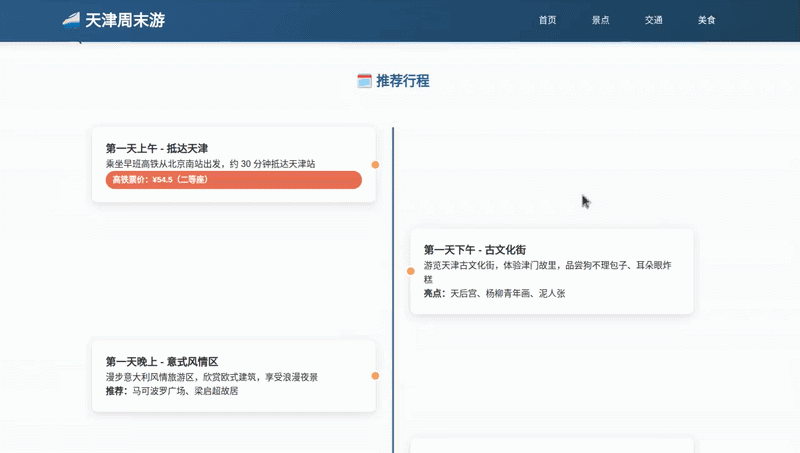Viewport: 800px width, 453px height.
Task: Open the 交通 navigation item
Action: pos(653,20)
